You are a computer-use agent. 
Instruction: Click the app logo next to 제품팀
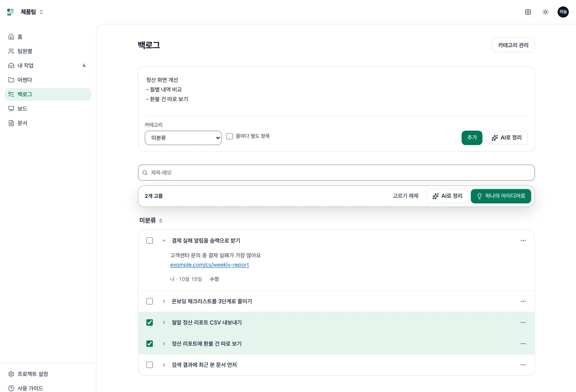pos(10,12)
